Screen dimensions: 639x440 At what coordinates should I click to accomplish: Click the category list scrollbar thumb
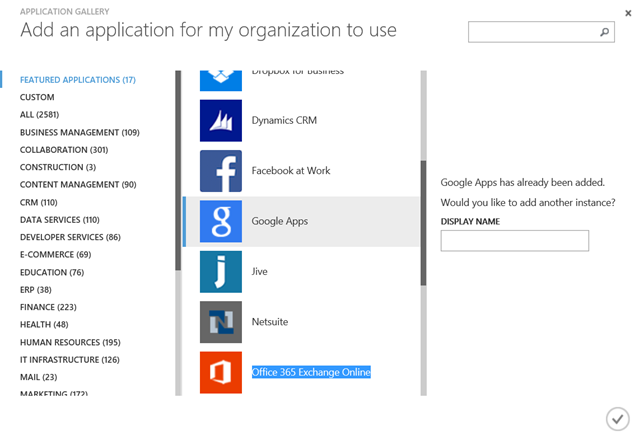click(178, 170)
